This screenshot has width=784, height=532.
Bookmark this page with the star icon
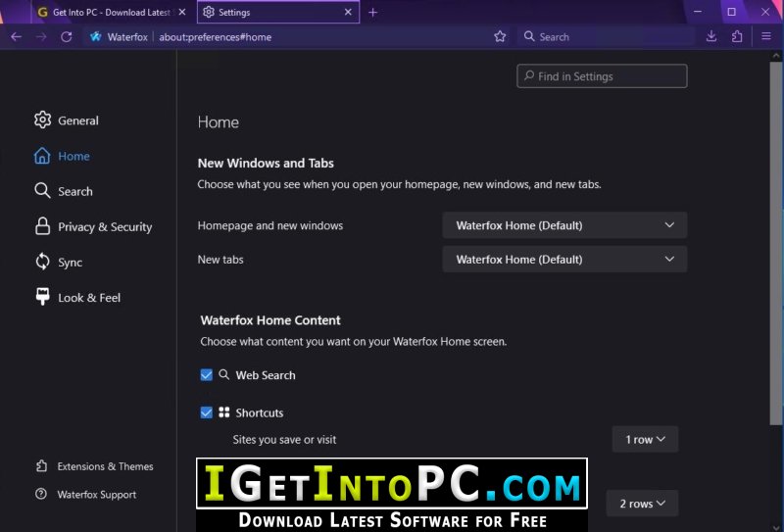tap(500, 37)
